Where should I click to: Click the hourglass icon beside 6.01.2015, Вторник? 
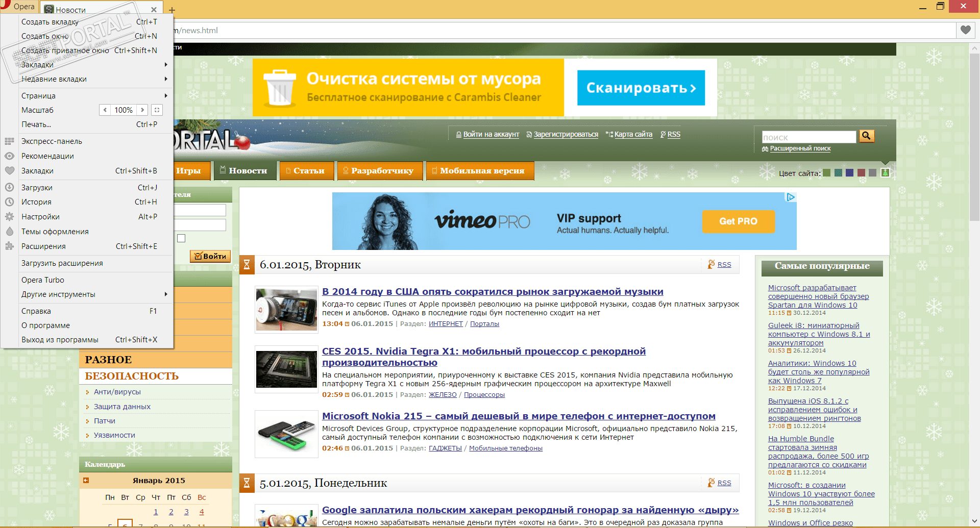coord(247,265)
